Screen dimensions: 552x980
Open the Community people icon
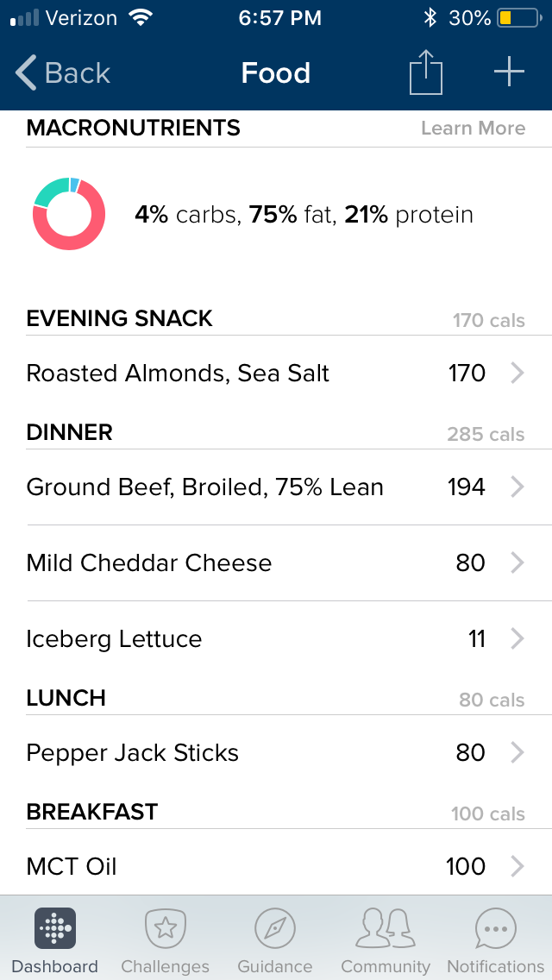pyautogui.click(x=386, y=929)
